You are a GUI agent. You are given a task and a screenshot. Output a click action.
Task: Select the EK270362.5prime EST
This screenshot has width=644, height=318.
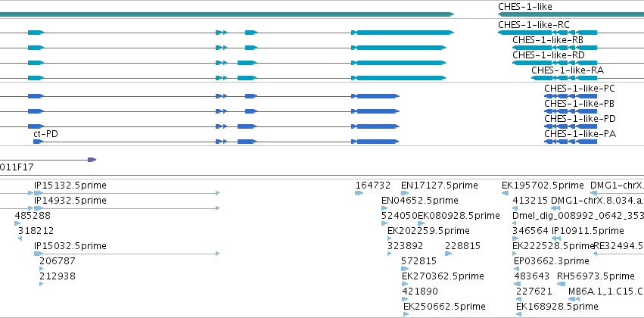tap(443, 276)
